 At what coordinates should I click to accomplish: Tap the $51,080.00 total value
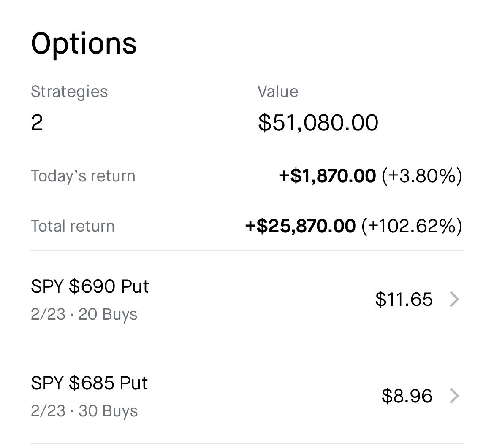tap(318, 123)
